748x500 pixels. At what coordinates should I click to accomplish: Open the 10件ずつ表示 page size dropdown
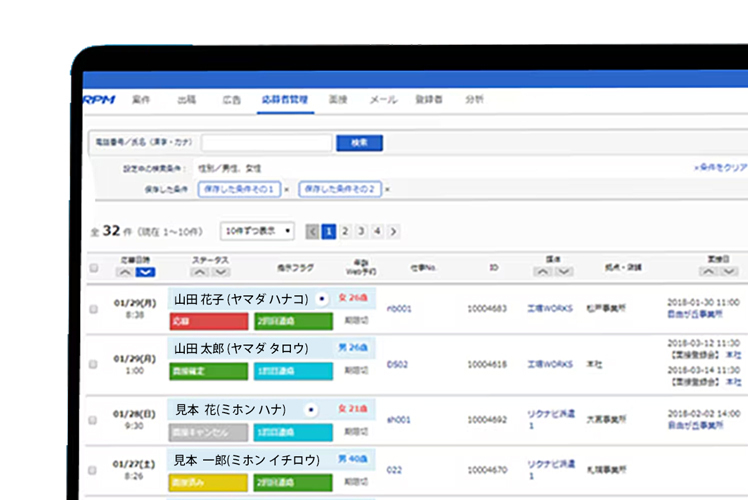point(257,231)
